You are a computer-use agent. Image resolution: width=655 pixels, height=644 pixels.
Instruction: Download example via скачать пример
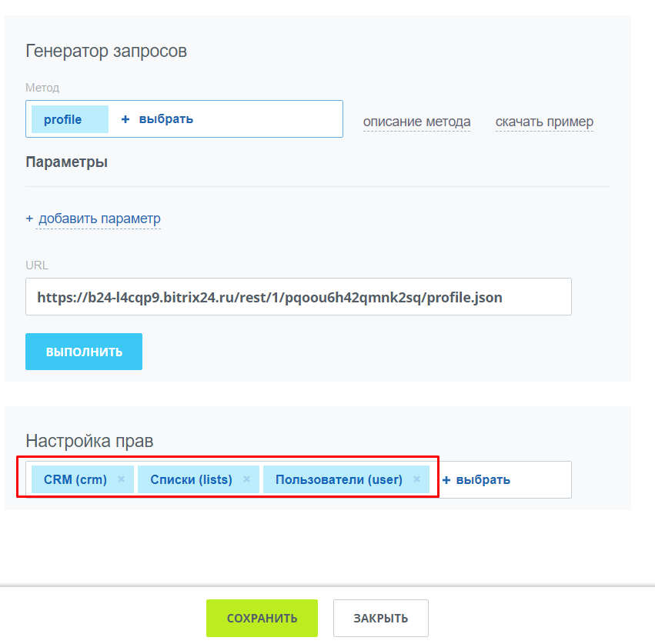[x=544, y=122]
